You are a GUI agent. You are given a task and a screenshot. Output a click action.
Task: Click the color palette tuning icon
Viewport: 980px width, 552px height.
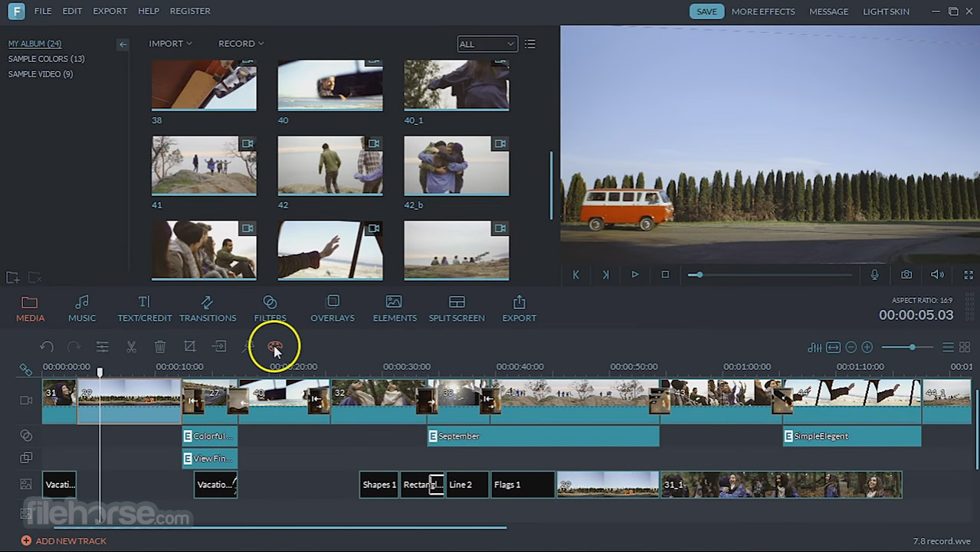pyautogui.click(x=275, y=346)
